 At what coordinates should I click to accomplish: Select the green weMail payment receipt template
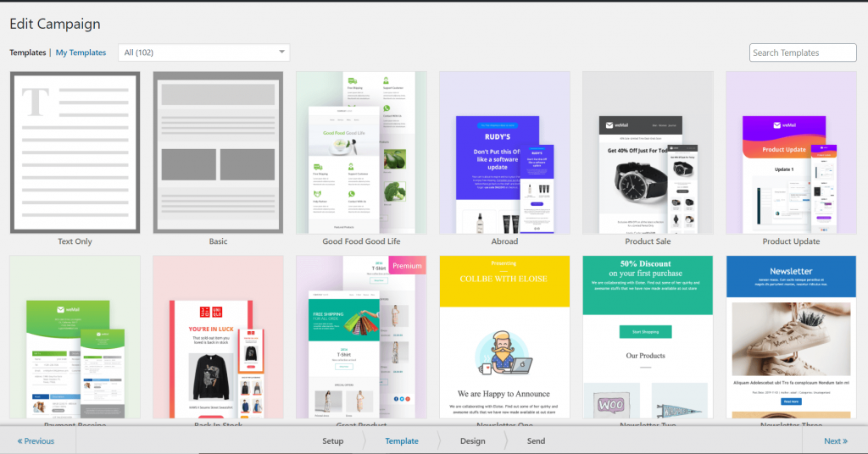[x=75, y=337]
